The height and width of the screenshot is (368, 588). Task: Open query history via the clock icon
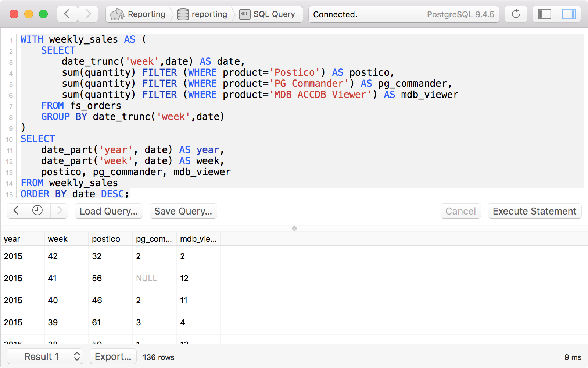38,211
